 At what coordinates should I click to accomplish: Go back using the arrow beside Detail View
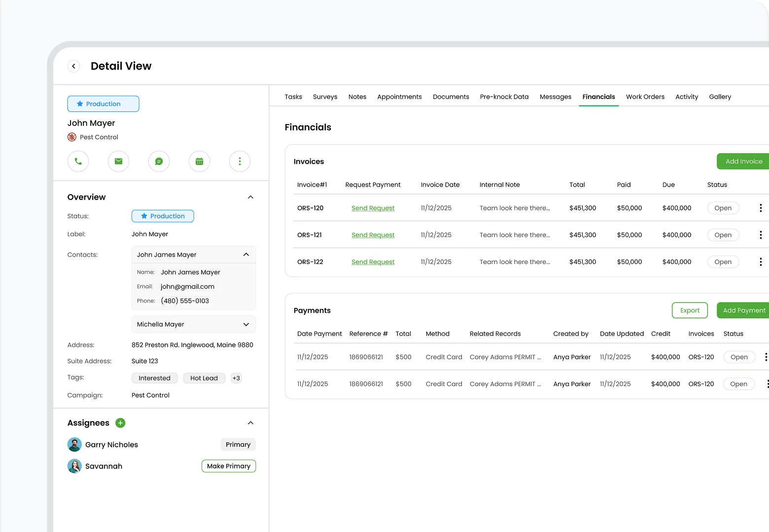tap(73, 66)
